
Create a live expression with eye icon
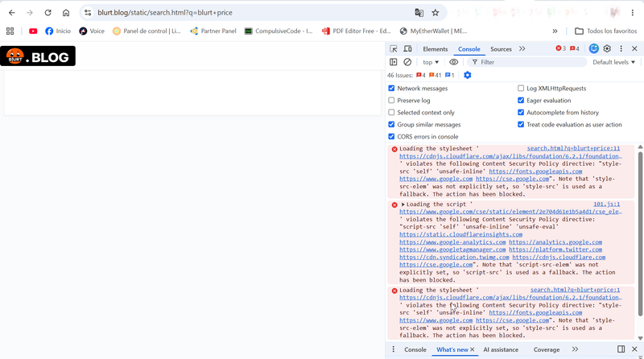click(x=453, y=62)
